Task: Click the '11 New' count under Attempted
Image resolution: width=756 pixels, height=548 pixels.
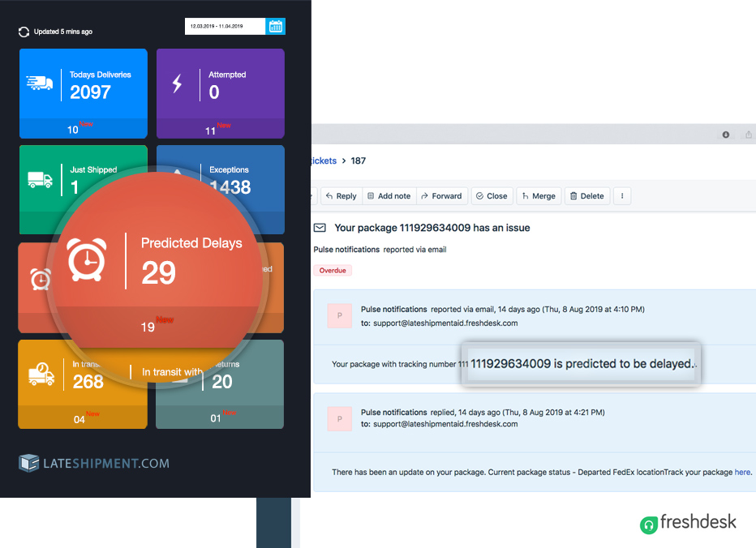Action: click(x=217, y=129)
